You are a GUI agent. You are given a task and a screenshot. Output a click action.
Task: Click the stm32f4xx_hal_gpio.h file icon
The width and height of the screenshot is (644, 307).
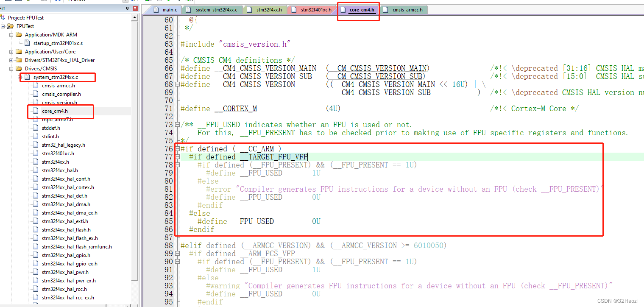coord(36,255)
